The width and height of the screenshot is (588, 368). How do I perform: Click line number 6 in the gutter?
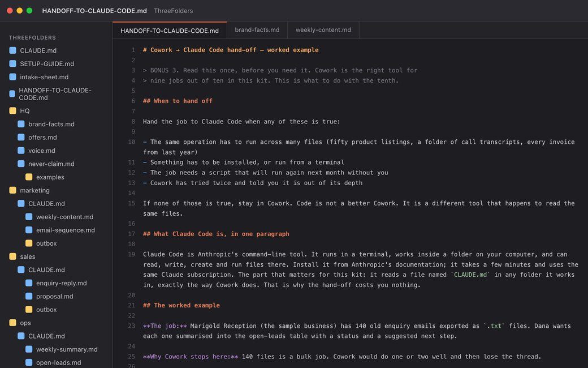[133, 101]
